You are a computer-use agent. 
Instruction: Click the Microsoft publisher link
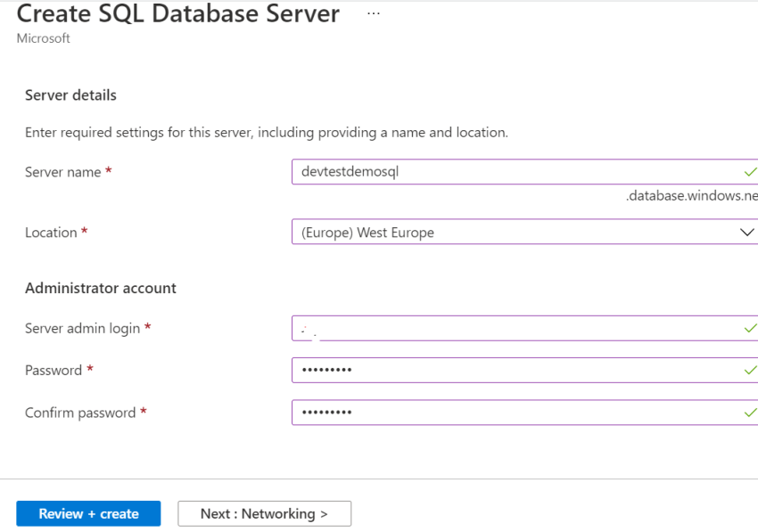coord(43,38)
